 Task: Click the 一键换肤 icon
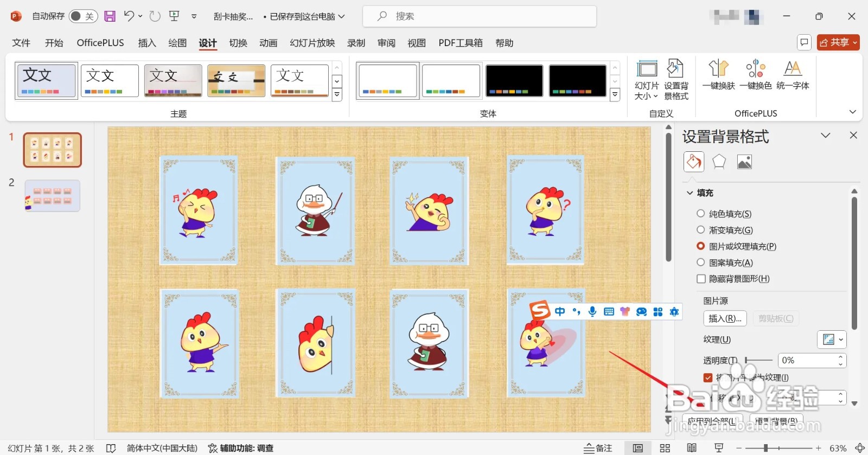coord(719,75)
